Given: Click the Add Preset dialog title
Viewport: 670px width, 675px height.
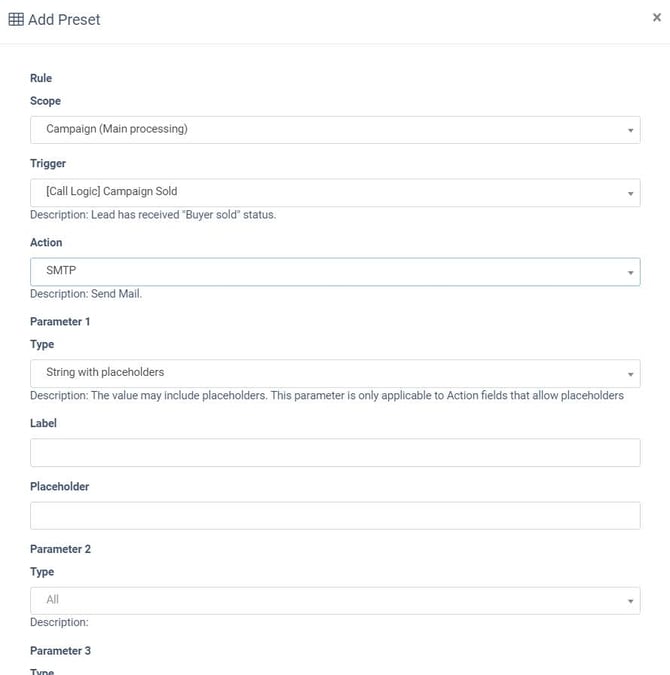Looking at the screenshot, I should [x=64, y=19].
